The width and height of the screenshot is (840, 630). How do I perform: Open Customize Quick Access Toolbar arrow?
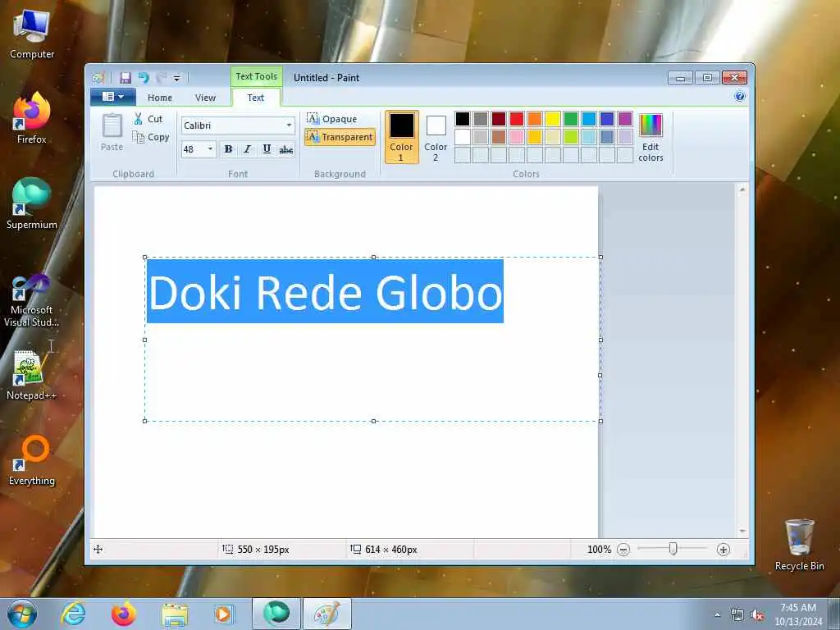[x=176, y=78]
